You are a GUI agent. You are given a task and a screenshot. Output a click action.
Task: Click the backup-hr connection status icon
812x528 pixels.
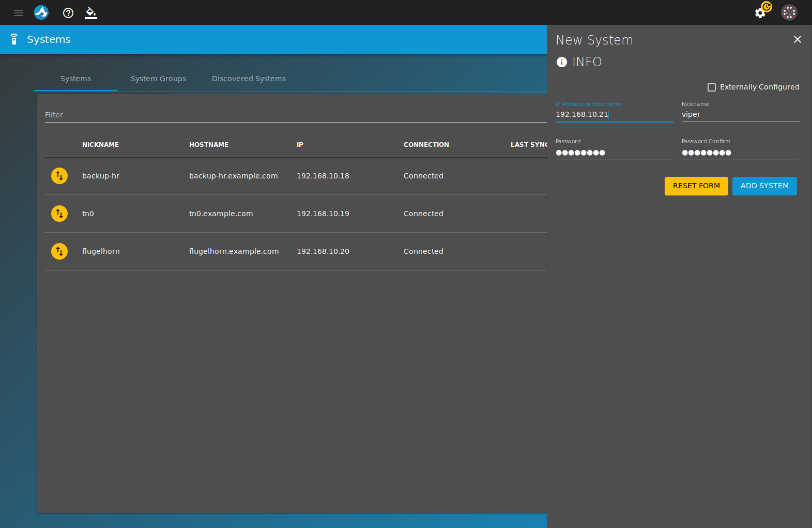59,176
